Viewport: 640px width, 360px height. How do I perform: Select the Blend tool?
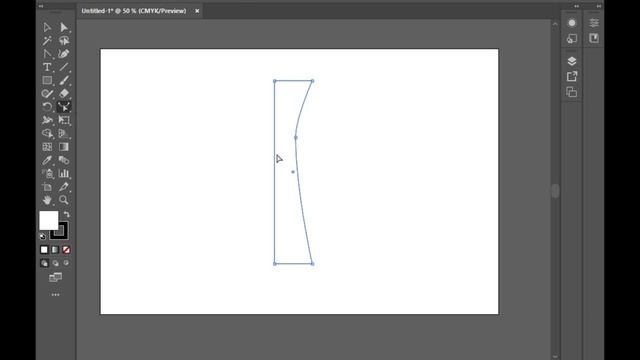[x=64, y=160]
